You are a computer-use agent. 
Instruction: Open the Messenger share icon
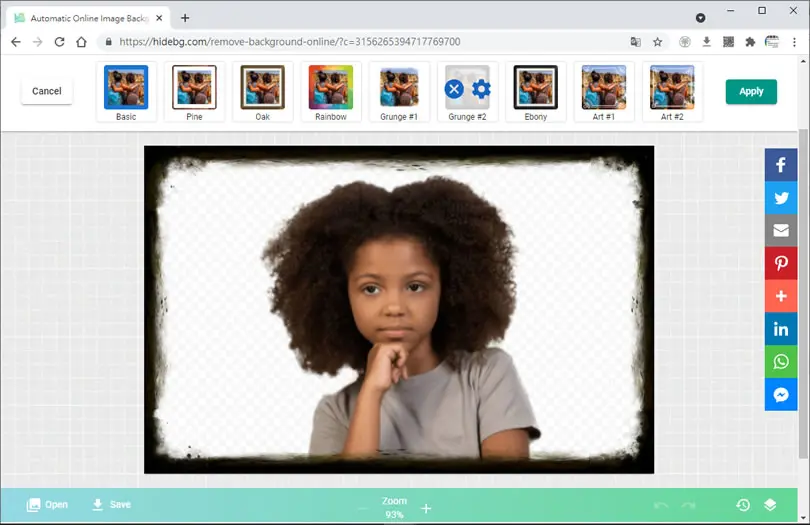coord(781,395)
